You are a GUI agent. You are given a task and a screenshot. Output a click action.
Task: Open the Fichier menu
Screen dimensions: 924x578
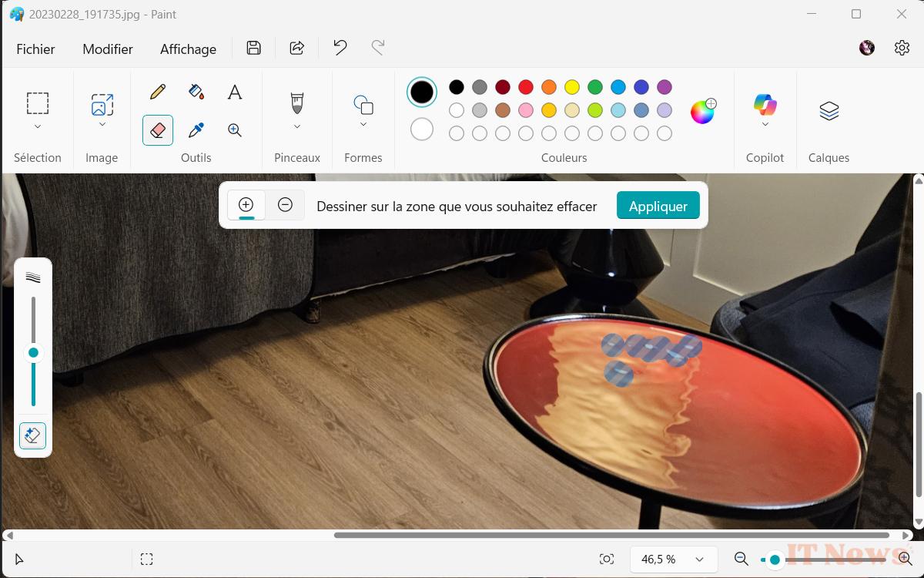click(35, 49)
